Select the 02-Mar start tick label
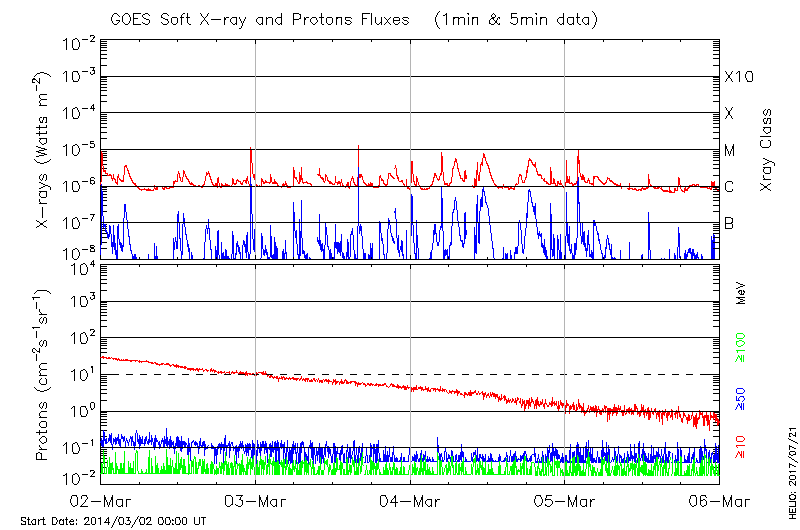This screenshot has height=530, width=800. (x=100, y=501)
